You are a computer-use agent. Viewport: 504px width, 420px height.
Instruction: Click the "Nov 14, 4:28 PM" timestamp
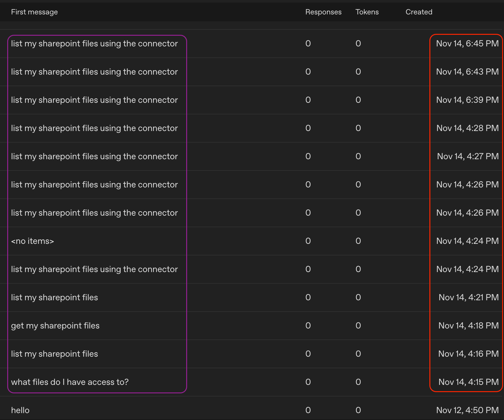click(x=467, y=128)
